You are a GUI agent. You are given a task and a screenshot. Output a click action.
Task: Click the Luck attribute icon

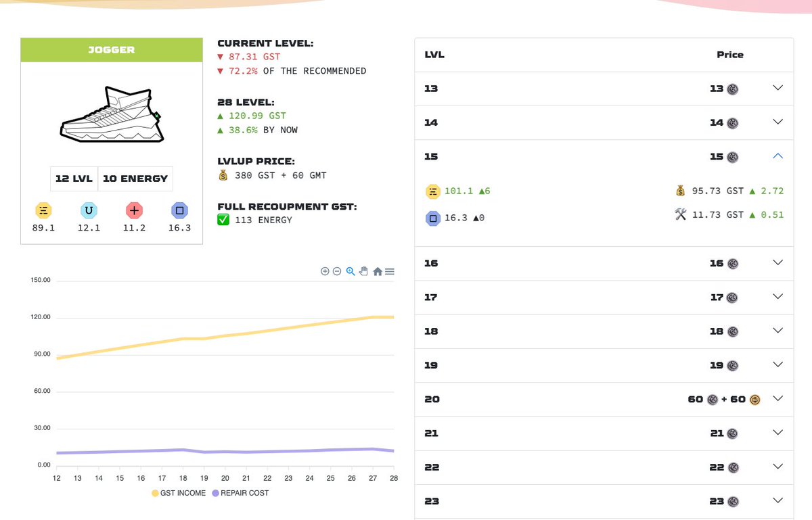tap(89, 210)
